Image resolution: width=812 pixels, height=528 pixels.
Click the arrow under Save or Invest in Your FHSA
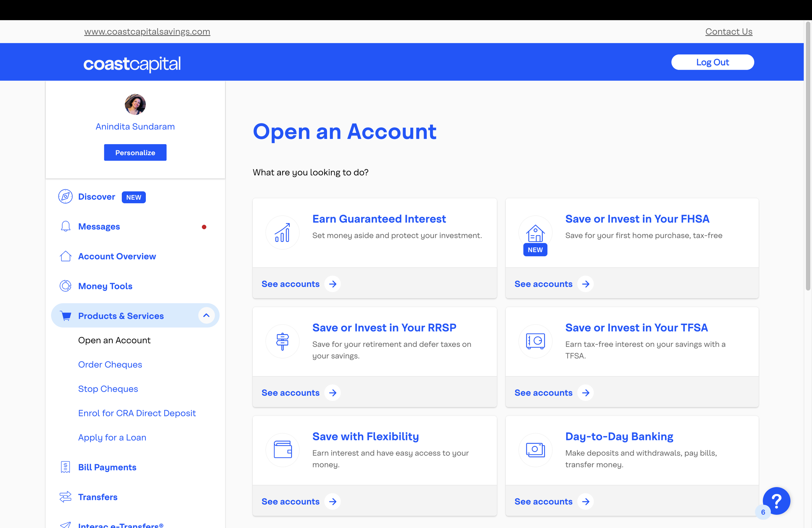click(x=586, y=284)
